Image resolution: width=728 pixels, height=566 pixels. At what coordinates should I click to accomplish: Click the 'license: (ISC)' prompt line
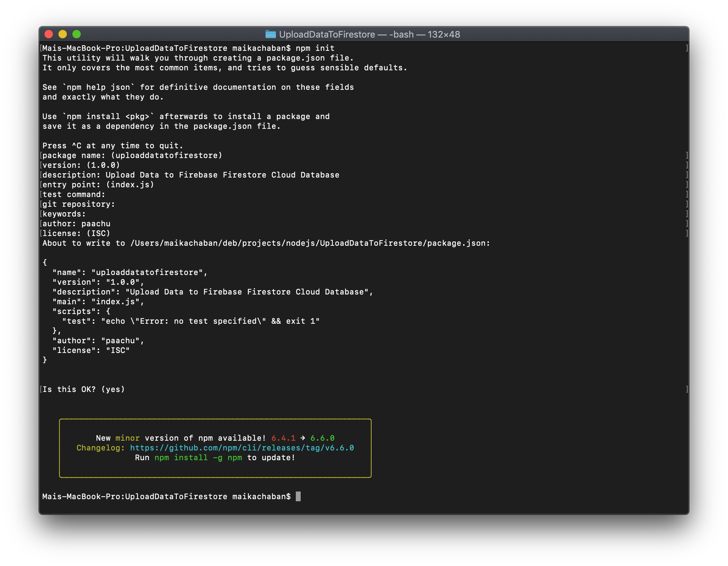click(x=76, y=234)
